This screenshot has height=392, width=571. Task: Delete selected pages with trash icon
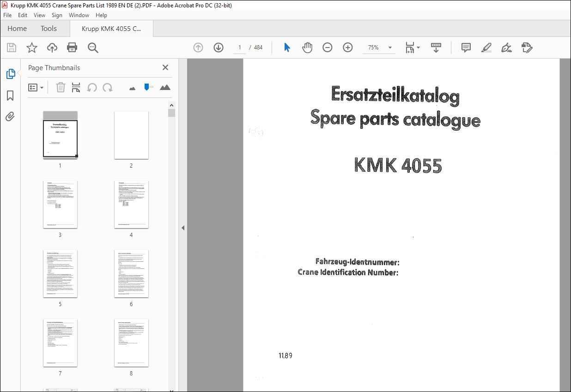click(61, 87)
